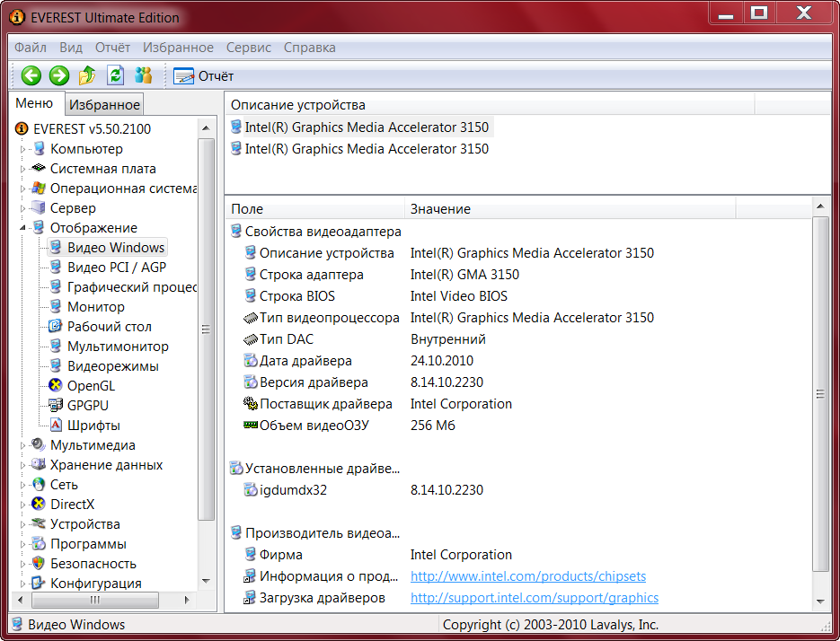The width and height of the screenshot is (840, 641).
Task: Select OpenGL in the tree
Action: (x=91, y=386)
